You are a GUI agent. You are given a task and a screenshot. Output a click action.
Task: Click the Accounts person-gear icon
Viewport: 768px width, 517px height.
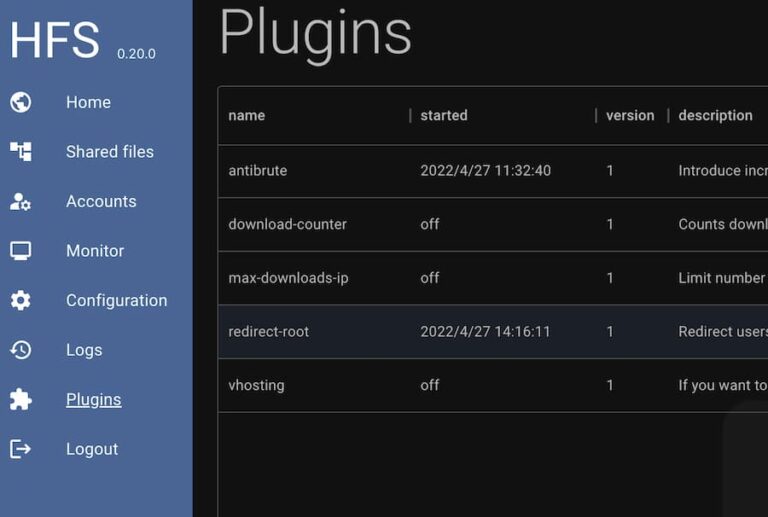(21, 201)
